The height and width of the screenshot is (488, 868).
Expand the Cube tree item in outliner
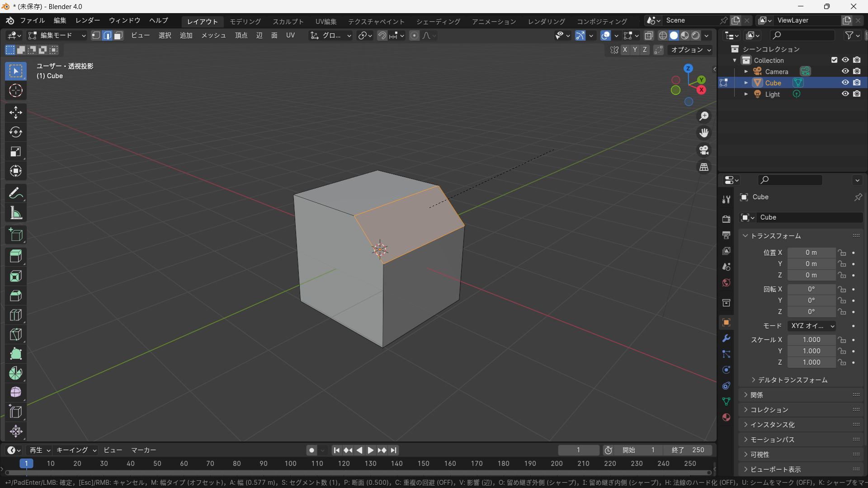pyautogui.click(x=746, y=83)
